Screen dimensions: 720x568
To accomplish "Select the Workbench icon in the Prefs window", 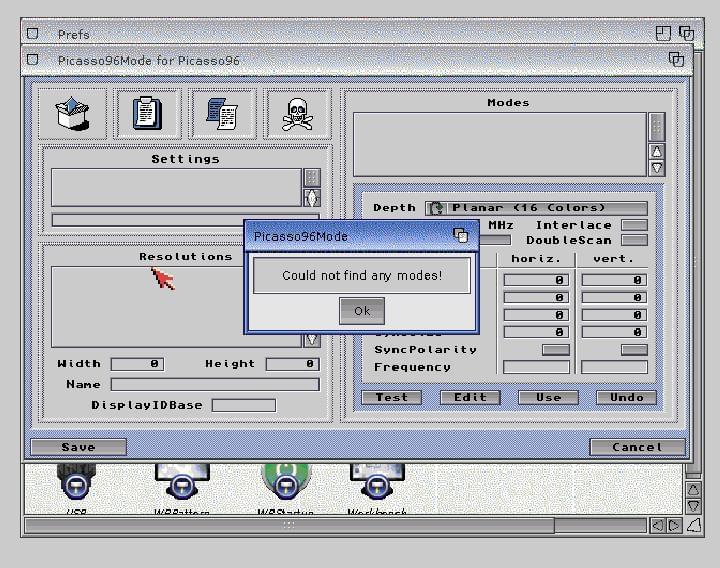I will pos(377,489).
